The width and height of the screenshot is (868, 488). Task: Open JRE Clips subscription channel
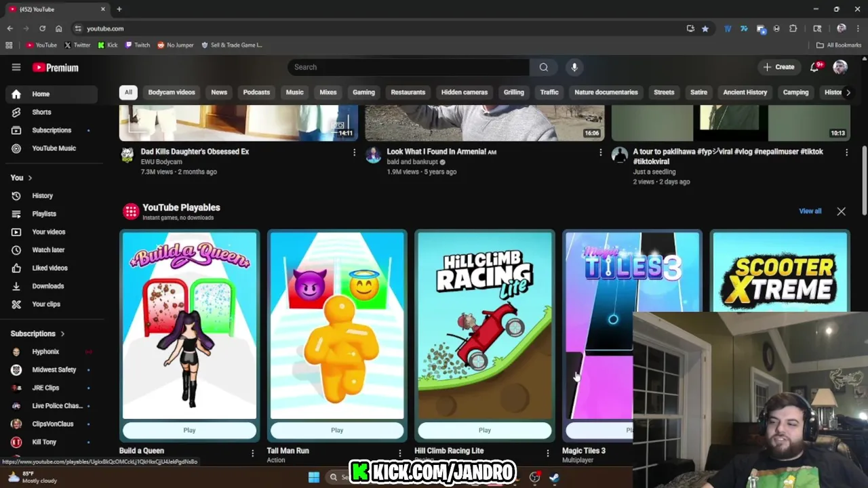click(52, 388)
